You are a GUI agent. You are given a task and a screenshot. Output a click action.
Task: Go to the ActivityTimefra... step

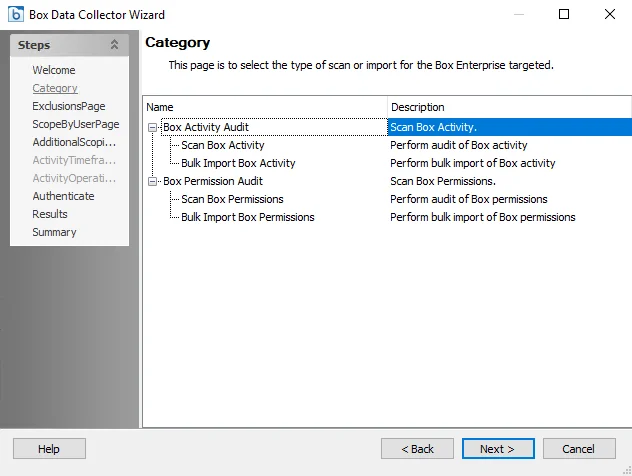tap(74, 160)
